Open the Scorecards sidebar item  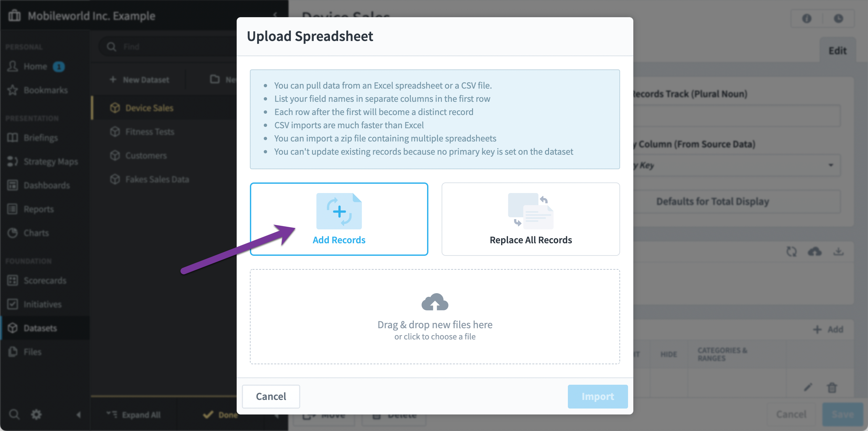[x=45, y=280]
